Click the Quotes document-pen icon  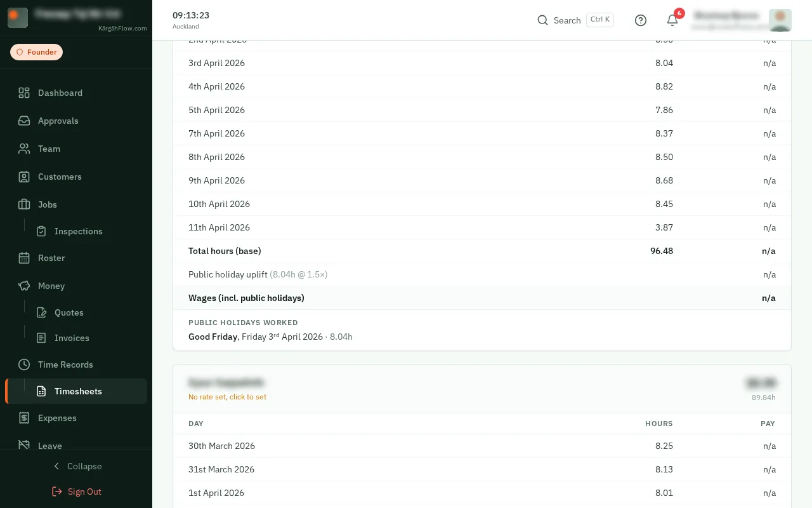pos(41,312)
